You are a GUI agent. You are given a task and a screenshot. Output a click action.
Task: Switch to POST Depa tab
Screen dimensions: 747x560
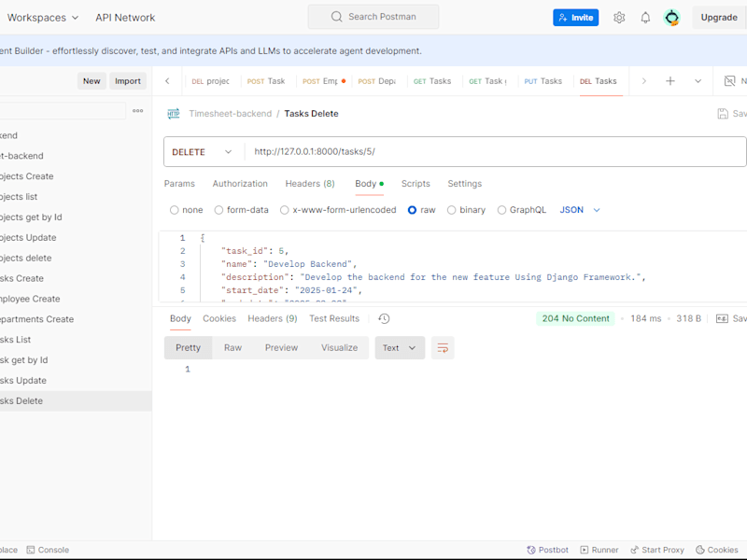coord(377,81)
